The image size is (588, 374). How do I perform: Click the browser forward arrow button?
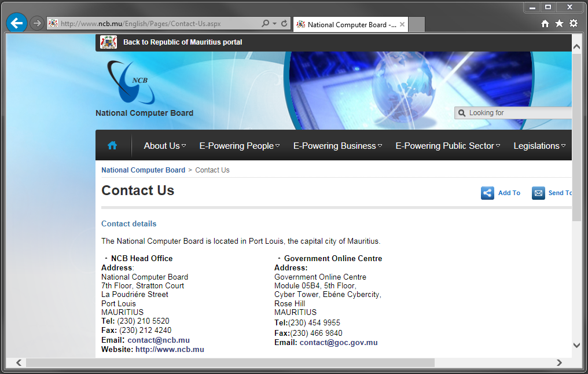(37, 23)
